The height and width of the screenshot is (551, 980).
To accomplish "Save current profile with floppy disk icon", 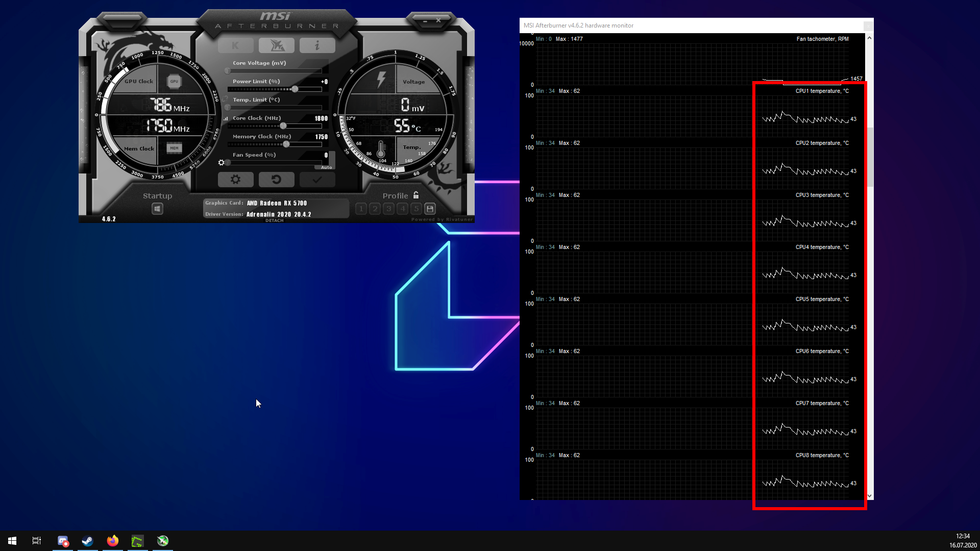I will (x=429, y=208).
